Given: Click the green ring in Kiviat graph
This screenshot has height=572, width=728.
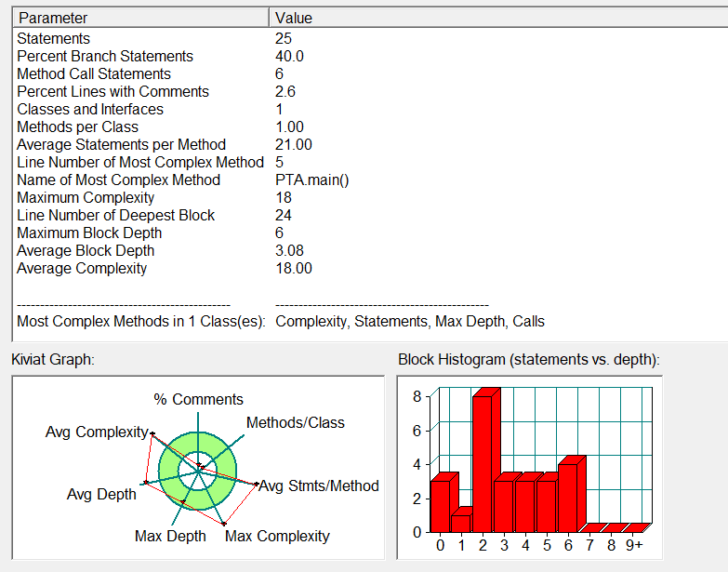Looking at the screenshot, I should point(168,472).
